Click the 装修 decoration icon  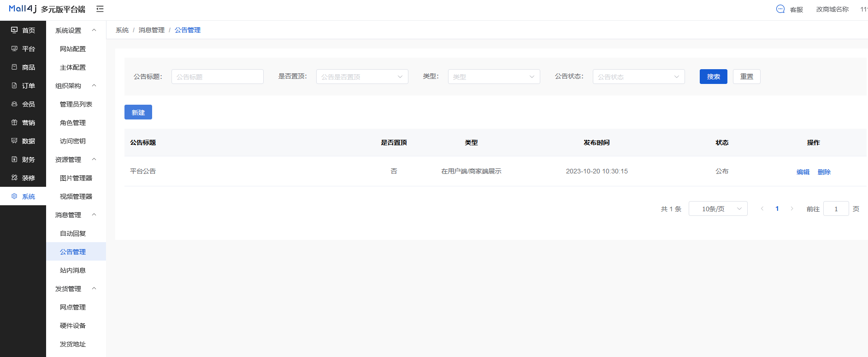coord(14,178)
